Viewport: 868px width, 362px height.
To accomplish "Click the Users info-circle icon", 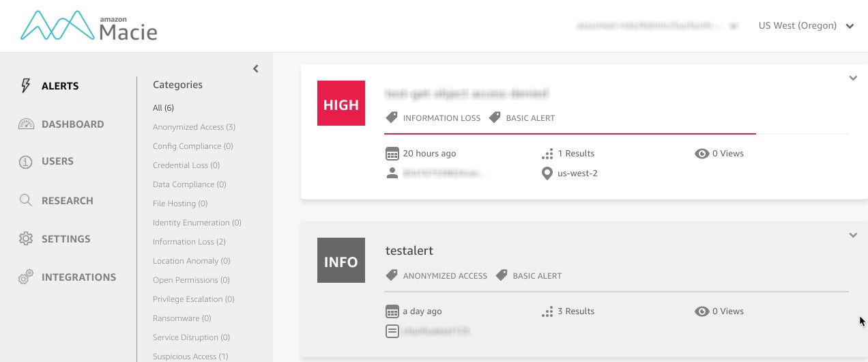I will [26, 162].
